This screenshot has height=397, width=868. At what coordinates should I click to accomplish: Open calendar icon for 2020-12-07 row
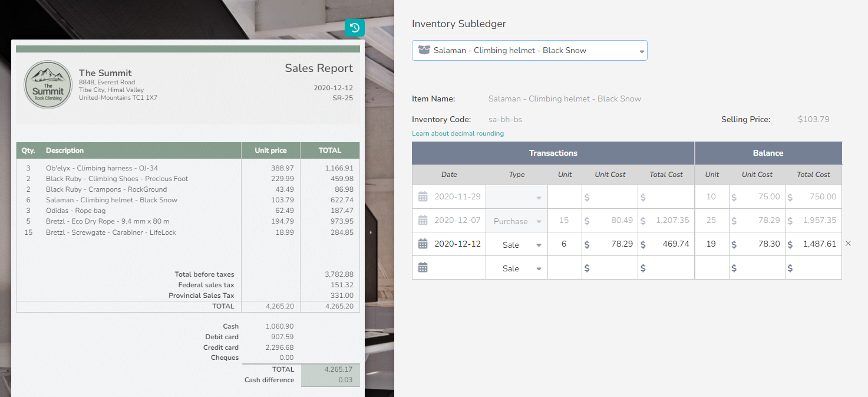click(423, 221)
